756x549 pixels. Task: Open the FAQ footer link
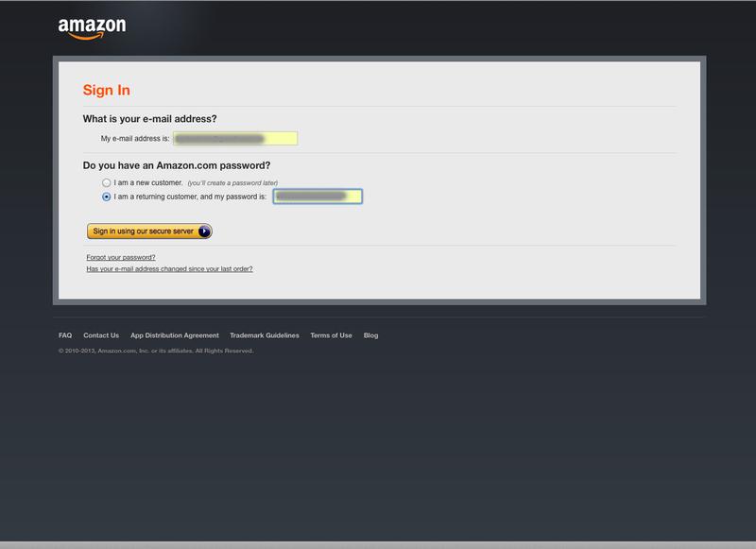65,335
